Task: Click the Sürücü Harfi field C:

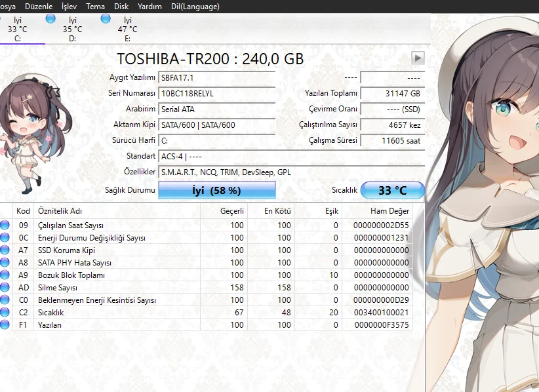Action: pyautogui.click(x=217, y=141)
